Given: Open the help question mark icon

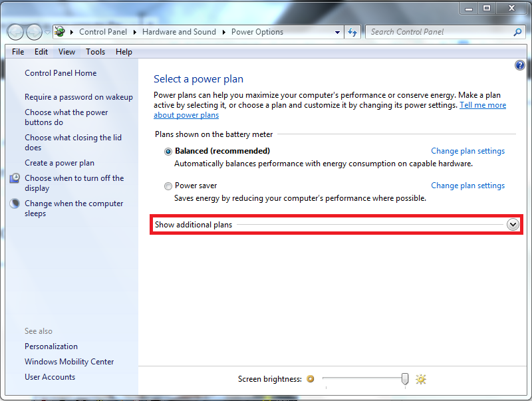Looking at the screenshot, I should click(x=519, y=65).
